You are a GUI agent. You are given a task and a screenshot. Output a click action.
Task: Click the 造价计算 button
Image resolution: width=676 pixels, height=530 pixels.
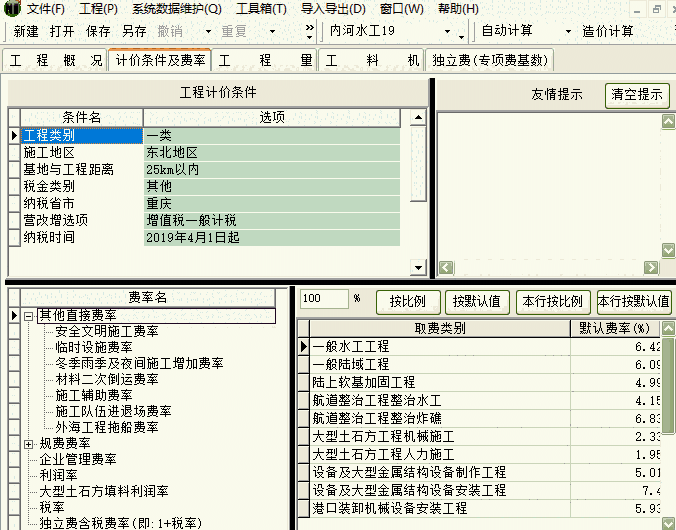click(608, 31)
